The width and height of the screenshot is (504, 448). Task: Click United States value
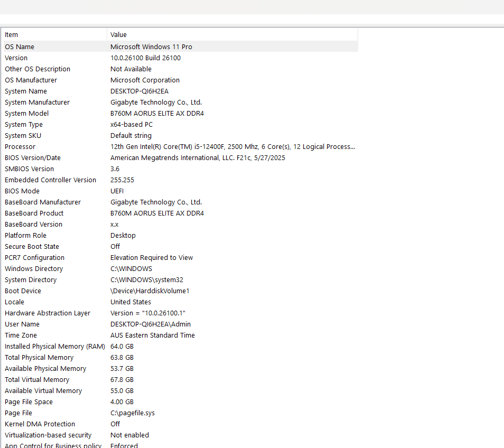point(130,302)
